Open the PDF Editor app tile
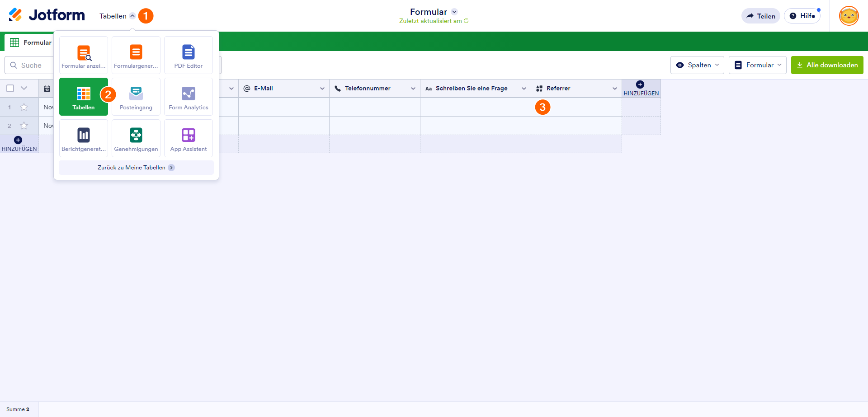 (189, 55)
